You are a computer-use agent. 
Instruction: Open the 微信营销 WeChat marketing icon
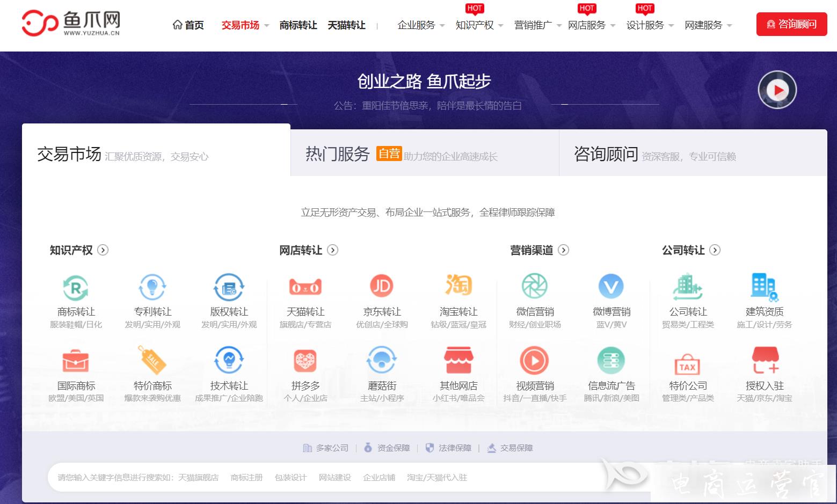[535, 287]
